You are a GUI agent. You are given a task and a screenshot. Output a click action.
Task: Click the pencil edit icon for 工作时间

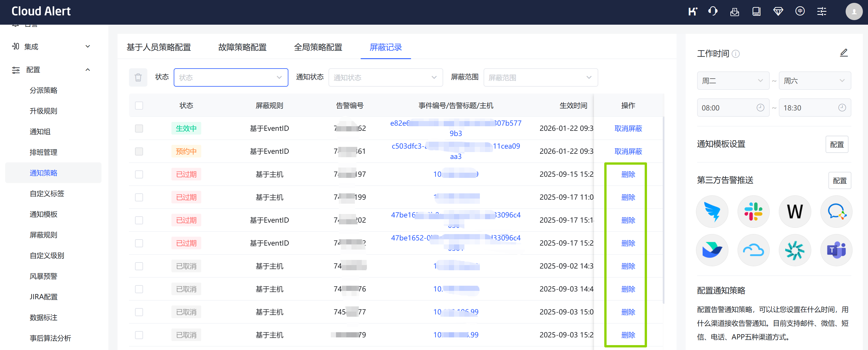843,53
